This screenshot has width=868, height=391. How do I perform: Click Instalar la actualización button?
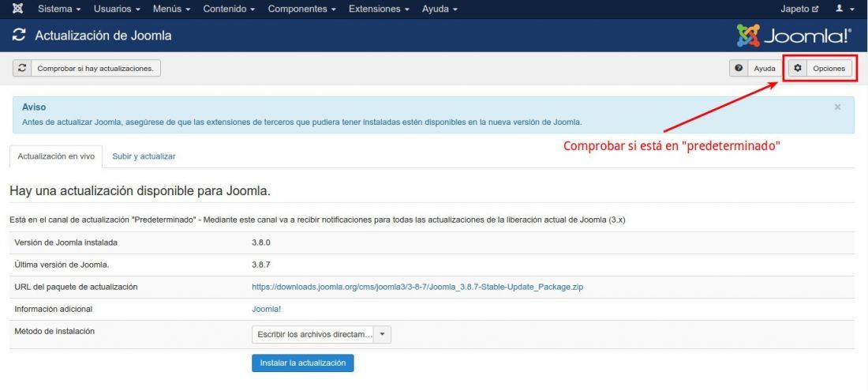tap(303, 363)
